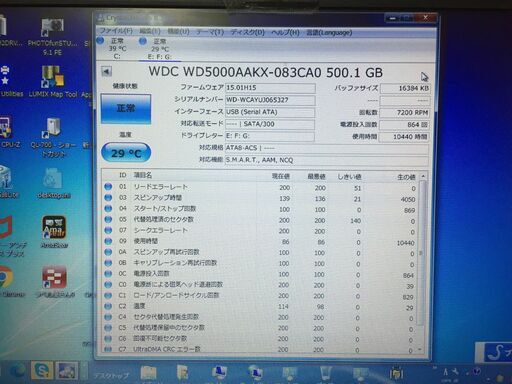Click the blue 正常 health status button

tap(126, 109)
